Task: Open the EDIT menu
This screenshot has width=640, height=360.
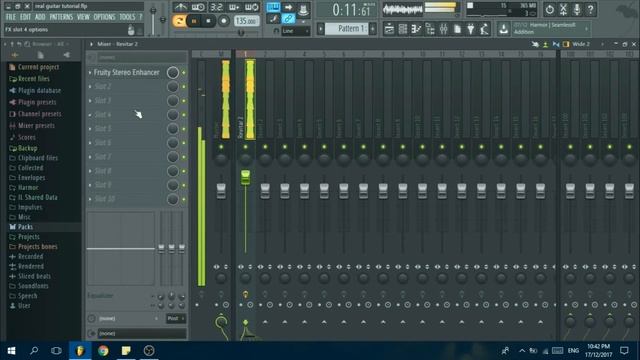Action: click(x=25, y=17)
